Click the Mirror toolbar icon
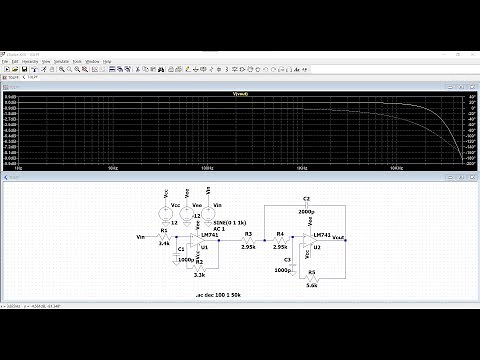 pyautogui.click(x=289, y=69)
